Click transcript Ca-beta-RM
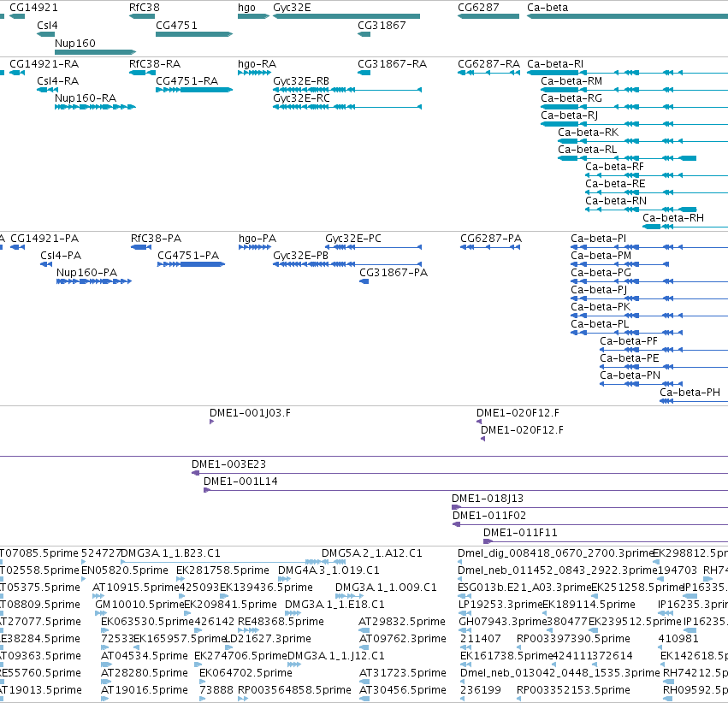Viewport: 728px width, 703px height. (x=571, y=81)
